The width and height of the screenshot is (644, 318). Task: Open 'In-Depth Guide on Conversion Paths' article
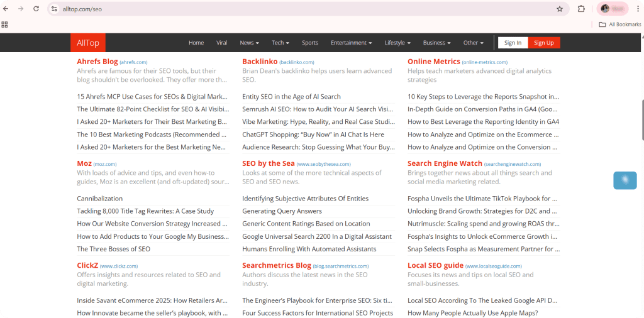pyautogui.click(x=484, y=109)
